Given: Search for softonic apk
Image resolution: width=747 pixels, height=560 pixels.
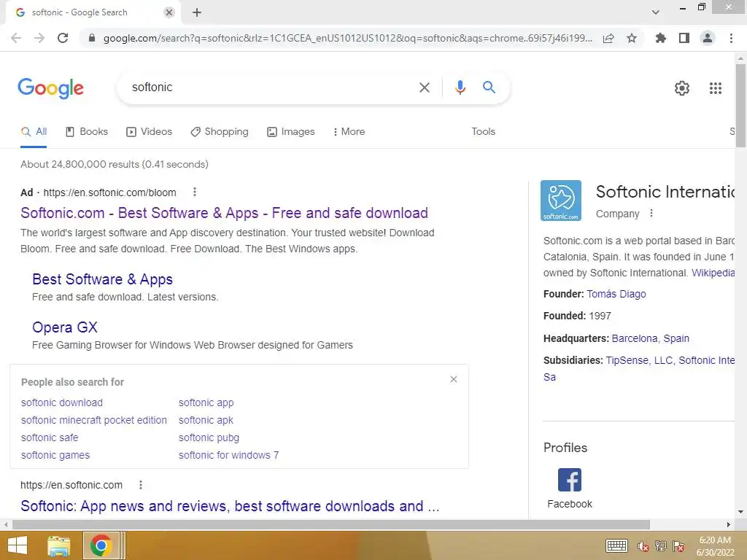Looking at the screenshot, I should (206, 421).
